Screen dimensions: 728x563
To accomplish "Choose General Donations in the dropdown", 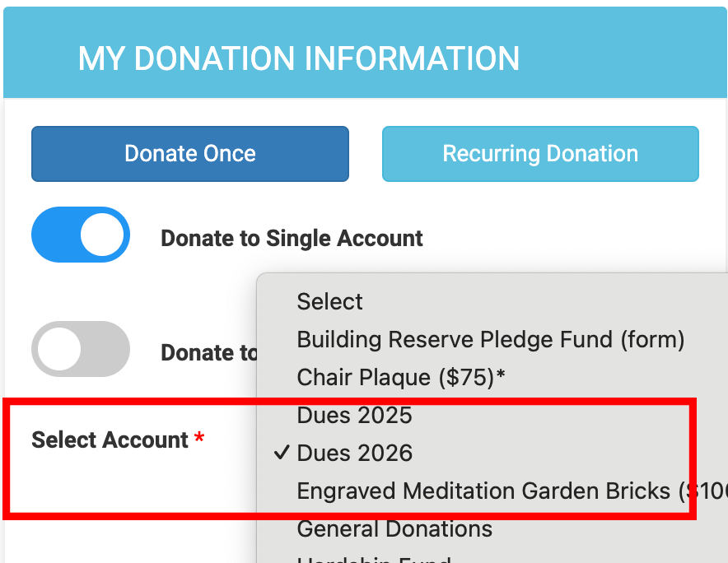I will (394, 528).
